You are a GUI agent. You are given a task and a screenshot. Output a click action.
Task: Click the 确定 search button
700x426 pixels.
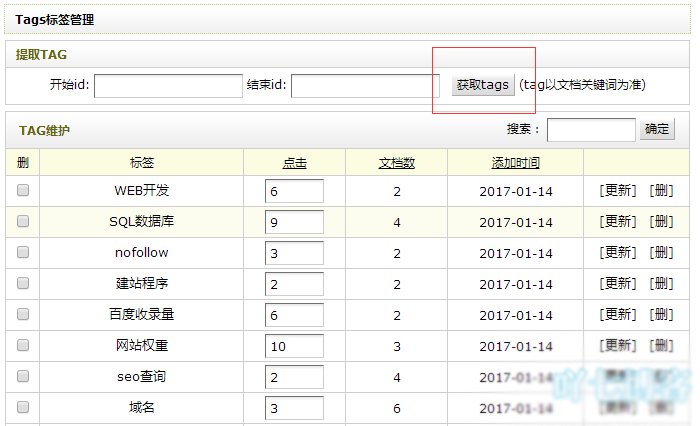pyautogui.click(x=657, y=129)
